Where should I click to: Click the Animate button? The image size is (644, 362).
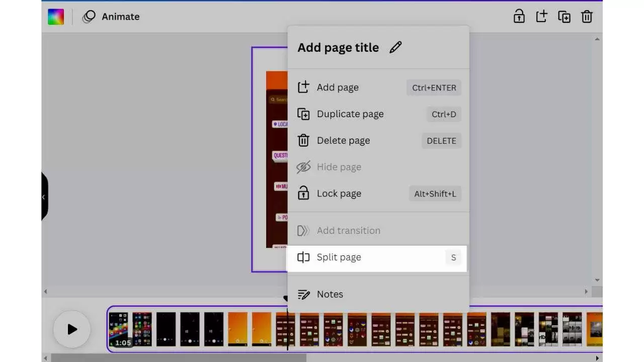[x=111, y=17]
